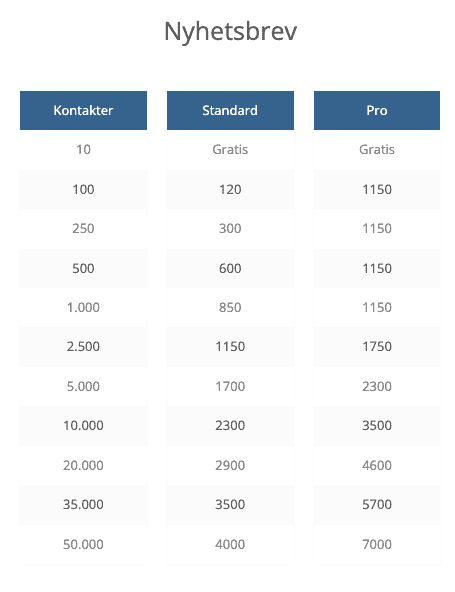This screenshot has width=455, height=592.
Task: Click the Pro column header
Action: click(376, 110)
